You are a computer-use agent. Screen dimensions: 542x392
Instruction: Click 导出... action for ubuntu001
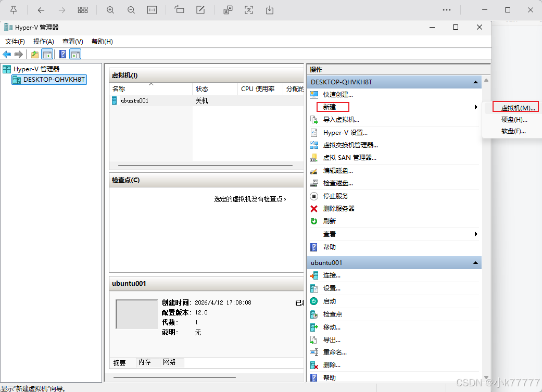click(332, 340)
